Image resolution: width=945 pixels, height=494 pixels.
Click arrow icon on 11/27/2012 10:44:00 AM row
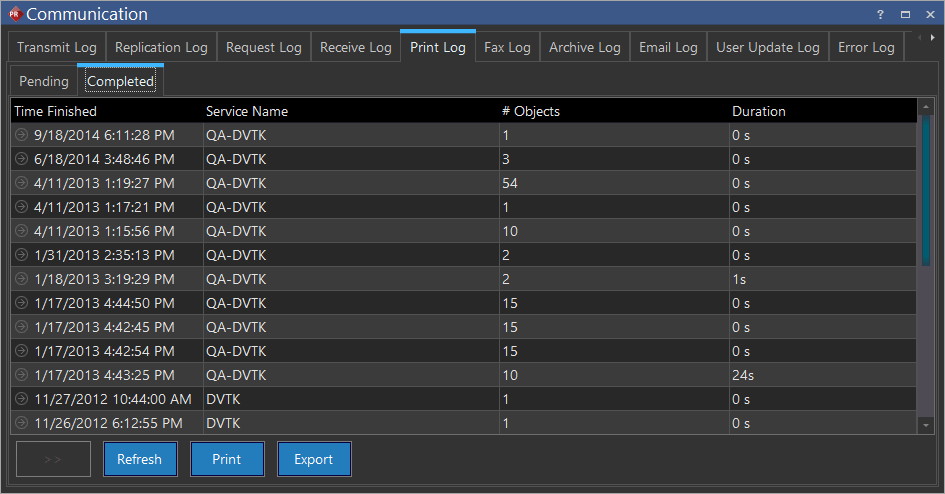[22, 399]
